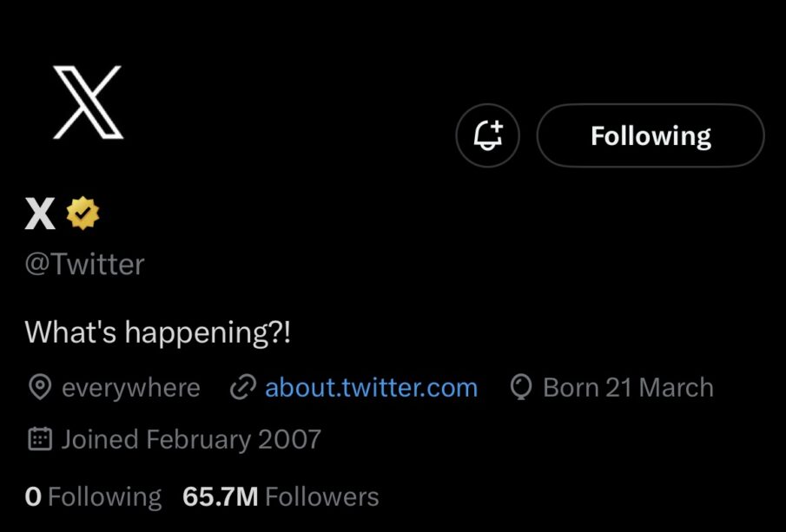Click the calendar icon beside the join date

(39, 439)
